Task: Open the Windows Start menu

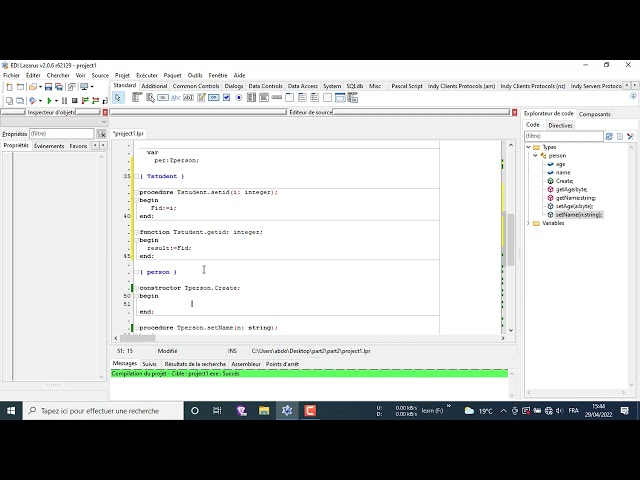Action: click(x=11, y=411)
